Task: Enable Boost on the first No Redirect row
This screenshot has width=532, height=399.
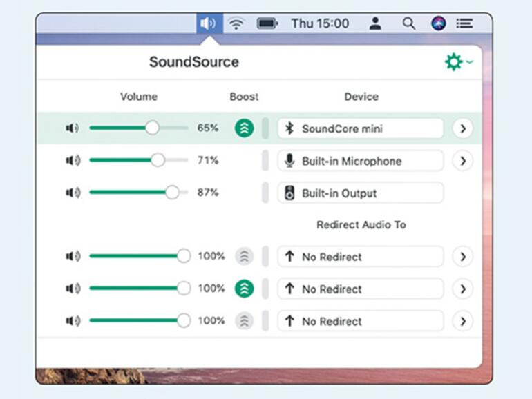Action: [244, 257]
